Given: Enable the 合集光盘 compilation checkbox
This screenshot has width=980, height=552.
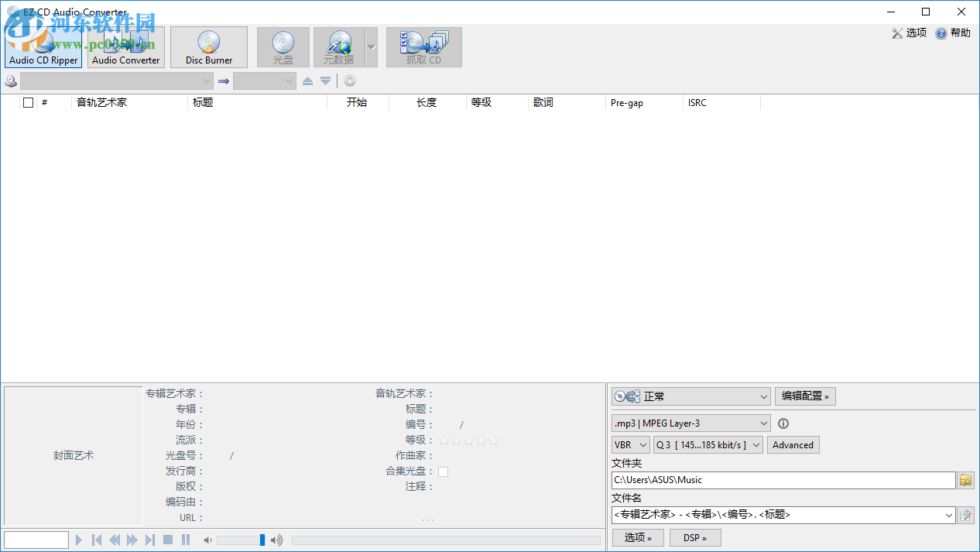Looking at the screenshot, I should (444, 471).
